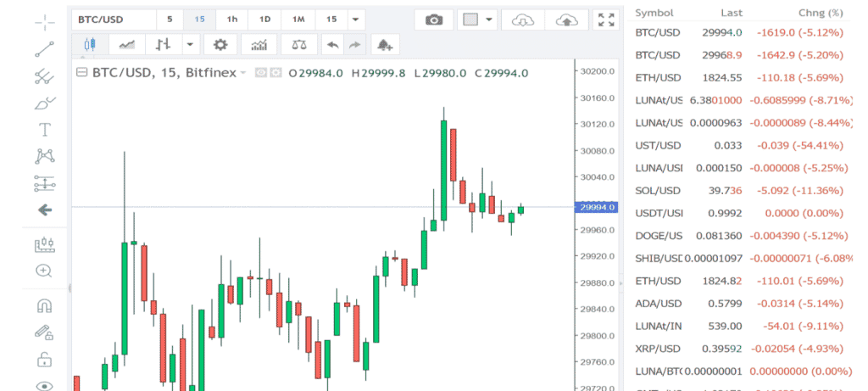
Task: Open the interval list dropdown arrow
Action: point(355,20)
